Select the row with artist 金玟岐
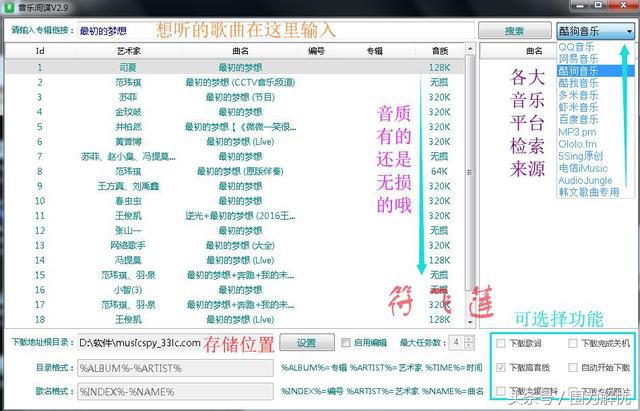Viewport: 640px width, 411px height. [x=235, y=112]
